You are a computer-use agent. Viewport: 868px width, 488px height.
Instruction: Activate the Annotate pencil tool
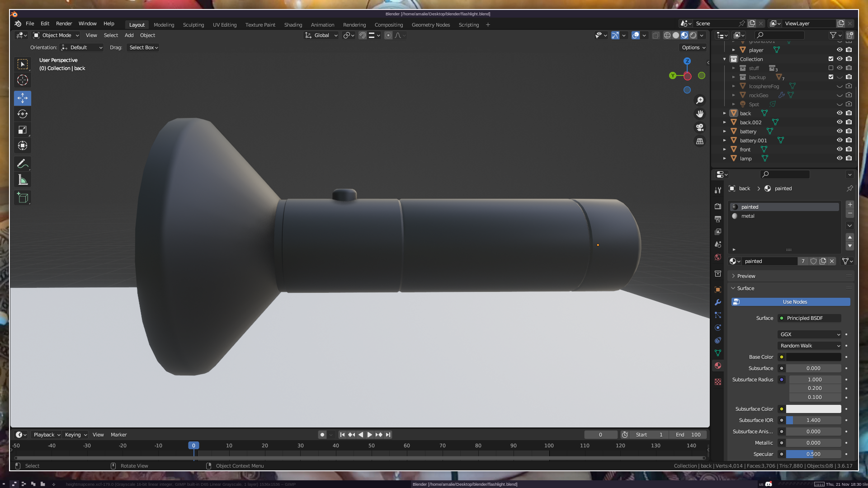23,164
